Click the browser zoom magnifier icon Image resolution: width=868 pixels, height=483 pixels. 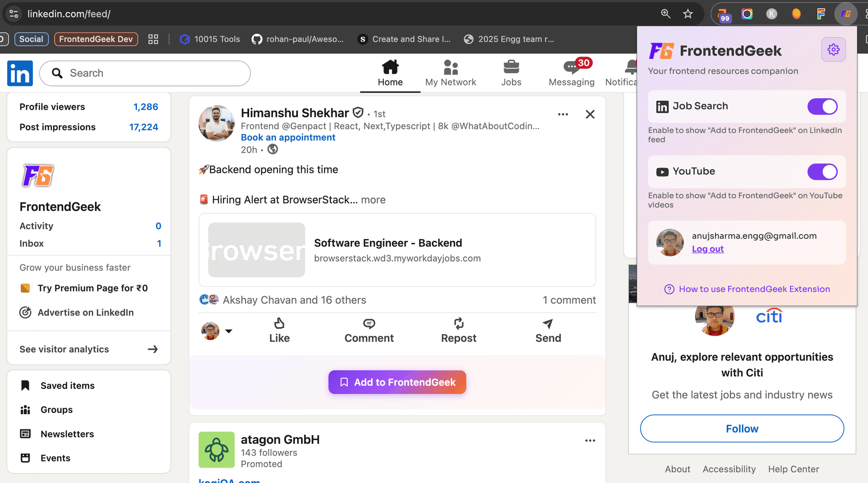tap(665, 14)
